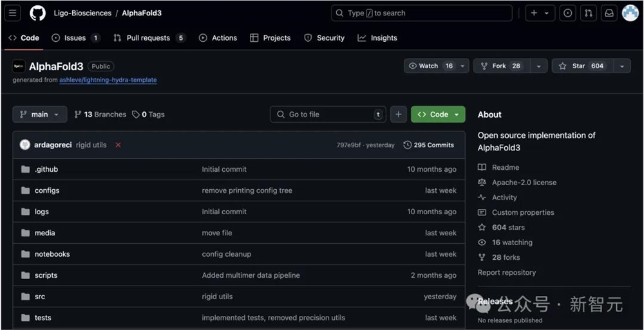Click the Watch button
The width and height of the screenshot is (644, 330).
coord(431,66)
